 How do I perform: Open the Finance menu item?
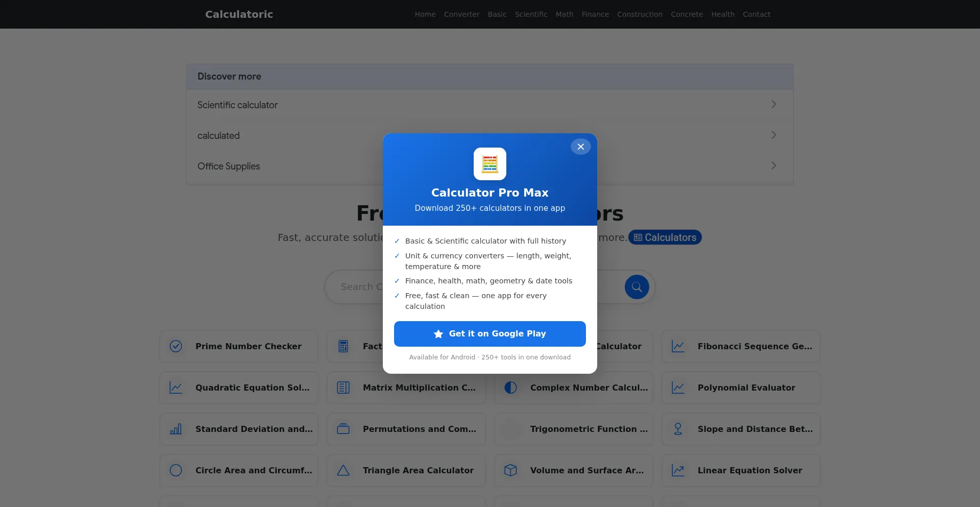click(x=595, y=14)
